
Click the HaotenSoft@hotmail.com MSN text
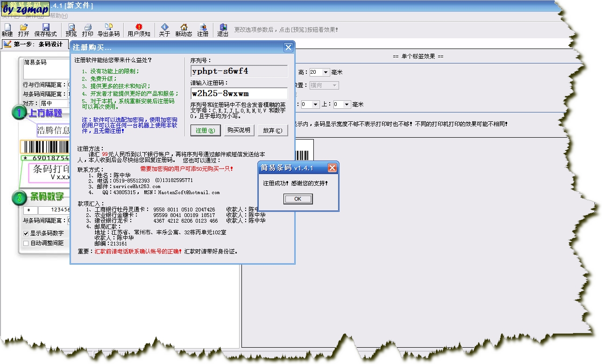(189, 192)
